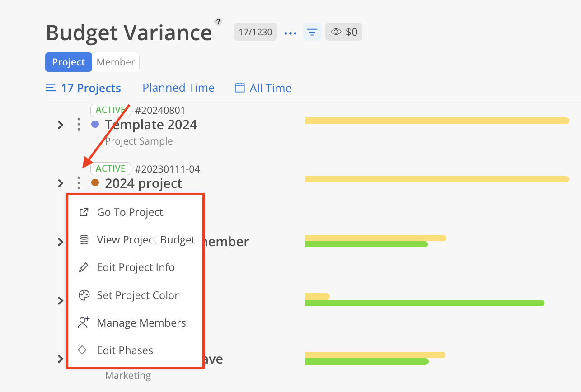
Task: Select Edit Project Info menu item
Action: (x=136, y=267)
